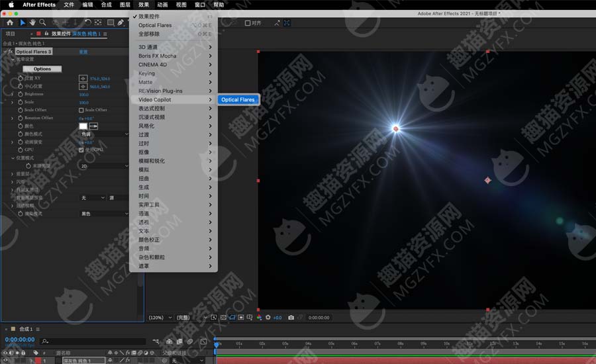Click the reset exposure icon in the viewer
596x364 pixels.
tap(268, 318)
